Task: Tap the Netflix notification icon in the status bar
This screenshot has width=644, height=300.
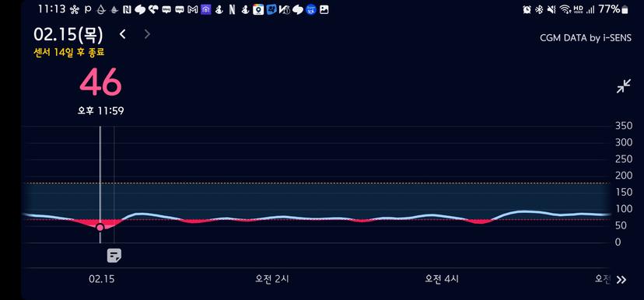Action: 232,9
